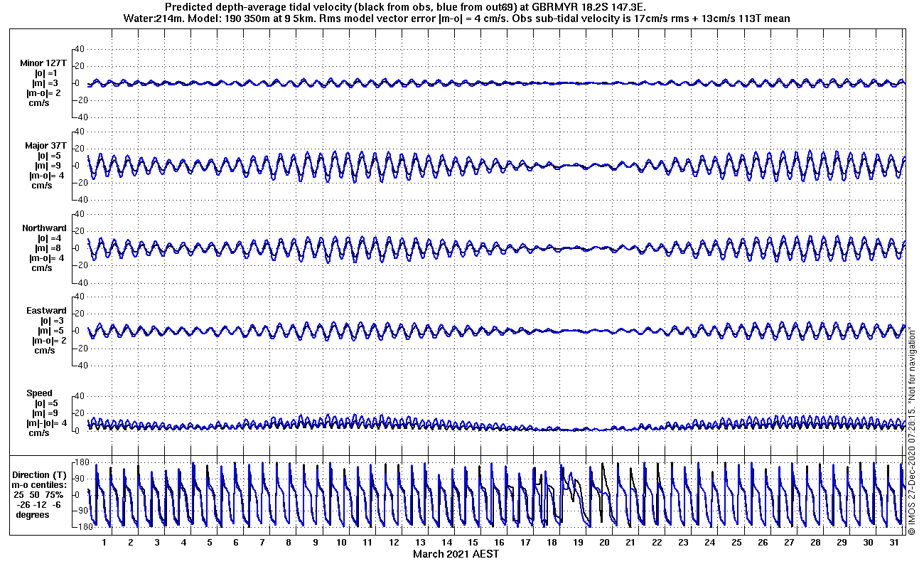Click day 31 on the date axis
The image size is (924, 569).
click(893, 543)
